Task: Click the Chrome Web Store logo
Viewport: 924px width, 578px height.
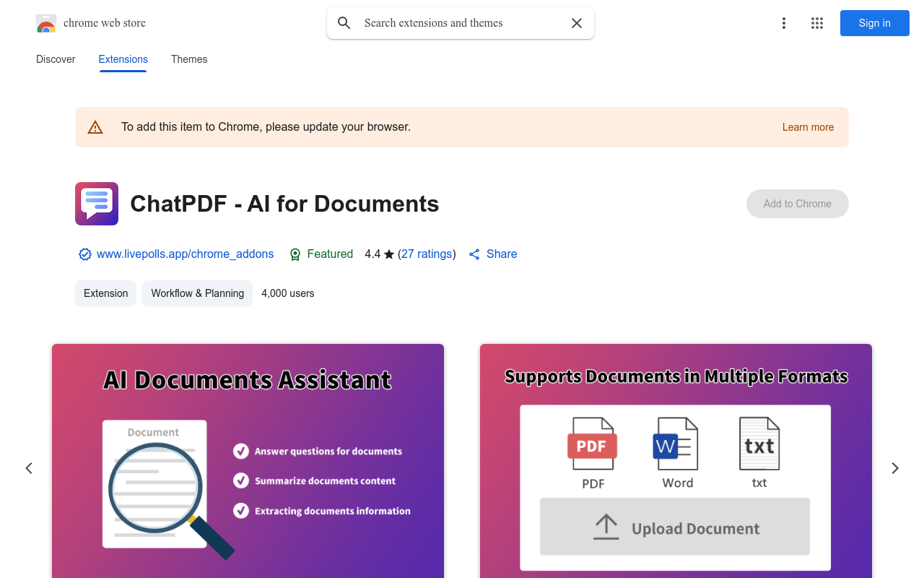Action: tap(46, 23)
